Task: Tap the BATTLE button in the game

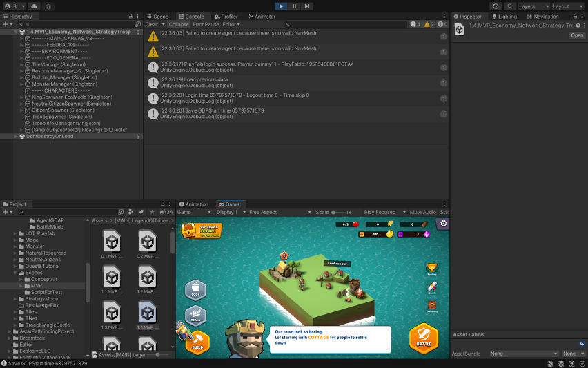Action: tap(424, 338)
